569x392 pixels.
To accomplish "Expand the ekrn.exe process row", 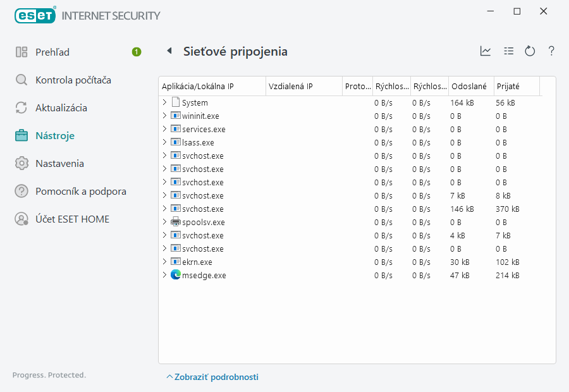I will 165,262.
